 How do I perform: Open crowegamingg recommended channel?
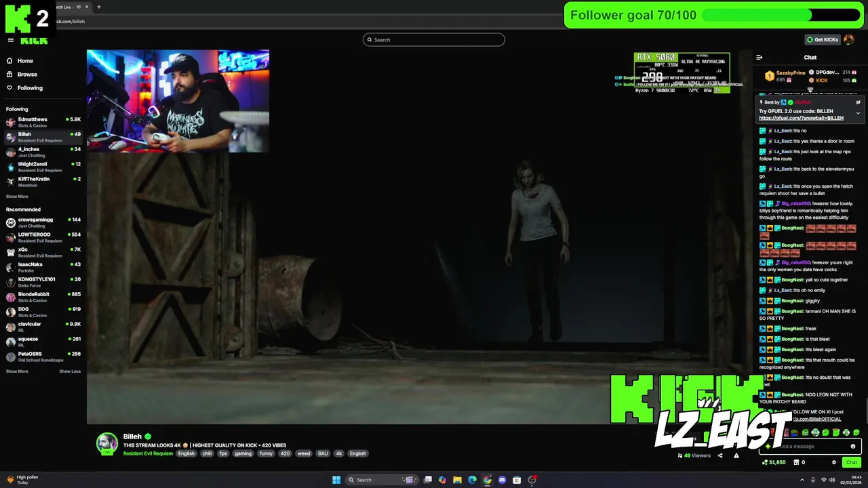click(x=43, y=222)
